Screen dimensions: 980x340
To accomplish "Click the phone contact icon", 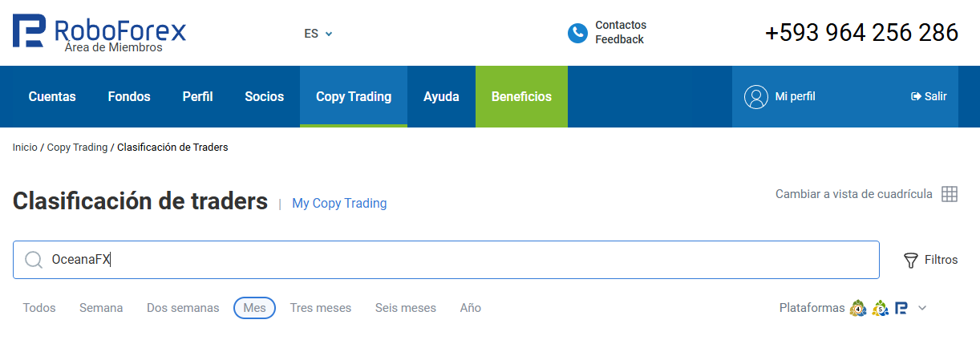I will pyautogui.click(x=577, y=33).
